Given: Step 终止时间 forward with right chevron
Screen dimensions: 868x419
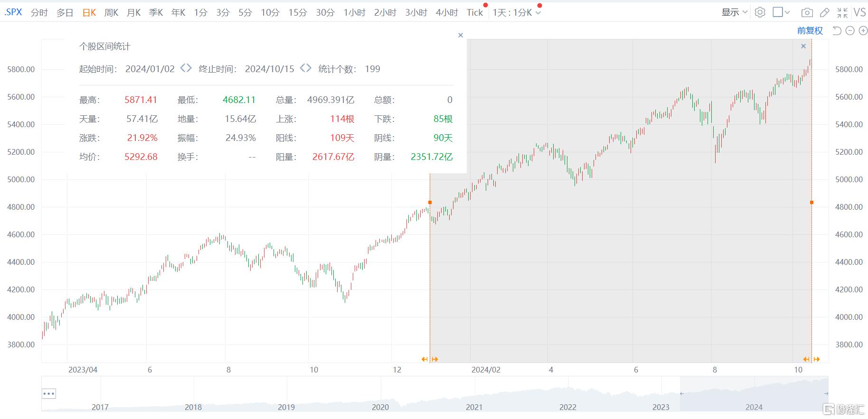Looking at the screenshot, I should (x=309, y=68).
